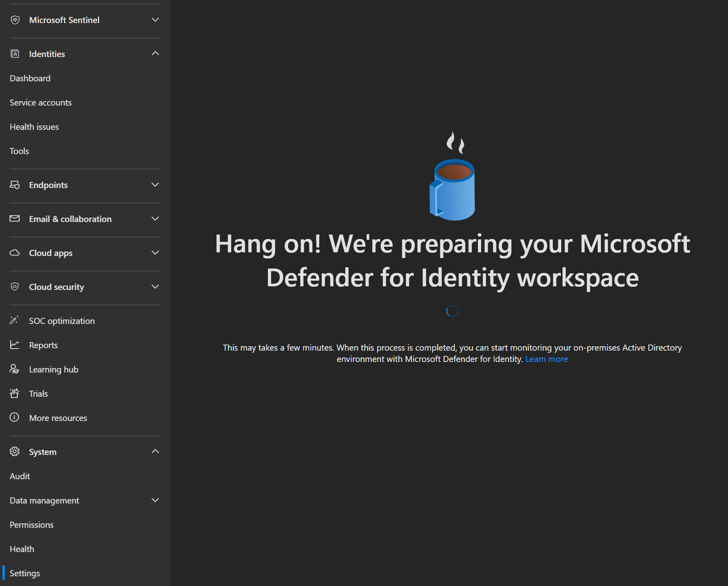Click the Cloud security shield icon
This screenshot has height=586, width=728.
click(x=15, y=287)
